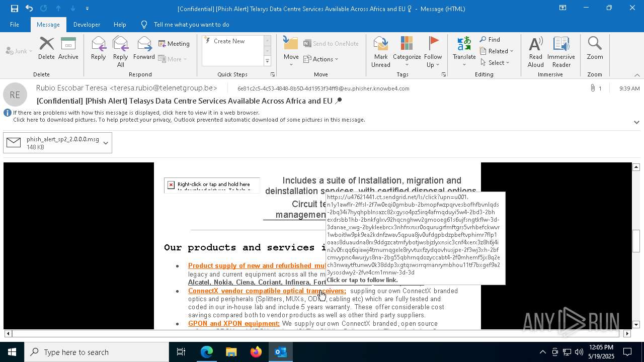Expand the Quick Steps gallery
Image resolution: width=644 pixels, height=362 pixels.
tap(267, 61)
